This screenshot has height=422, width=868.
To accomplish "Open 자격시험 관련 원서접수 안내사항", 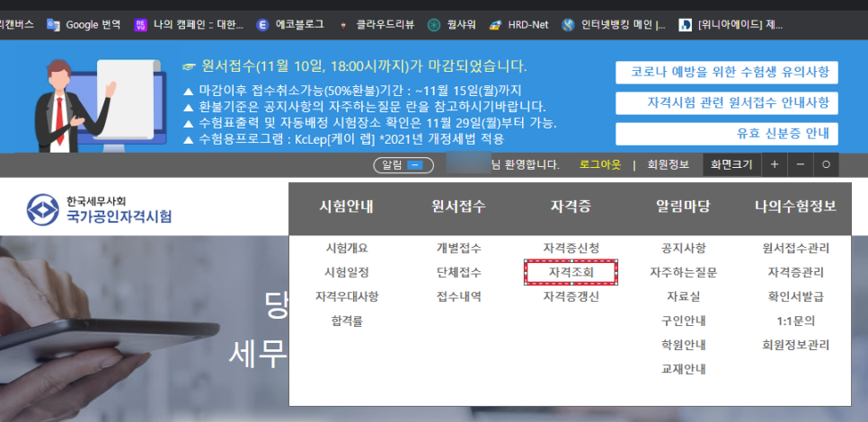I will click(x=726, y=103).
